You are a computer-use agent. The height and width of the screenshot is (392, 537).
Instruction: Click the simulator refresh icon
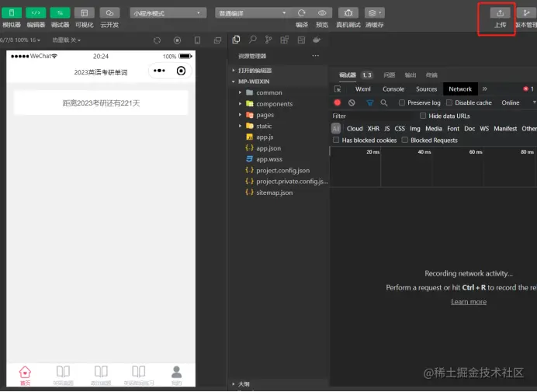click(x=158, y=40)
